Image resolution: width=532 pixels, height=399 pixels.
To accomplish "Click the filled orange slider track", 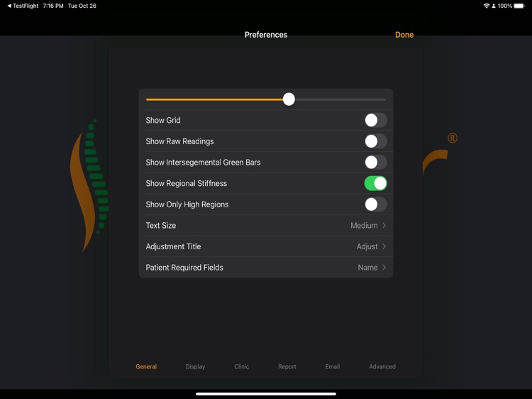I will click(214, 99).
